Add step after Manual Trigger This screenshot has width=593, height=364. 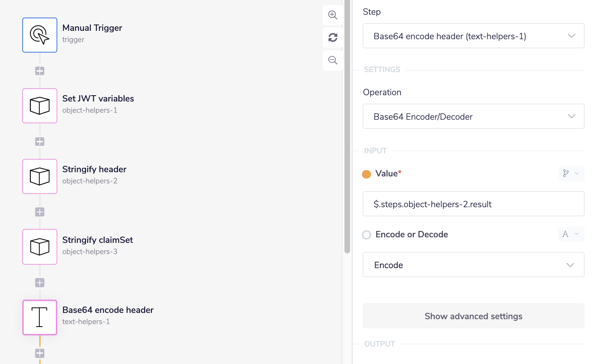40,71
